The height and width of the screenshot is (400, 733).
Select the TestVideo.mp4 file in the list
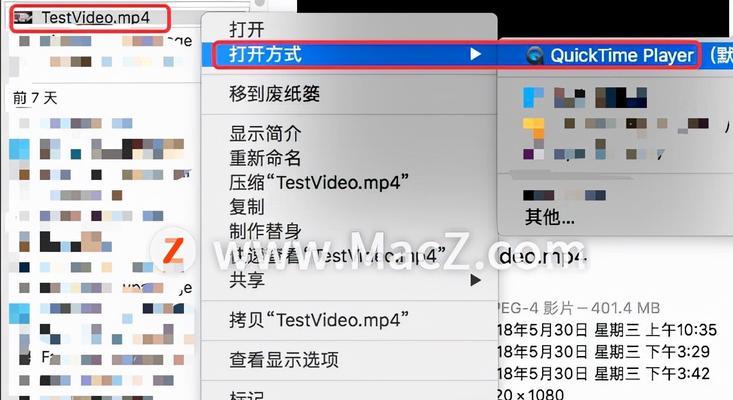pos(95,18)
